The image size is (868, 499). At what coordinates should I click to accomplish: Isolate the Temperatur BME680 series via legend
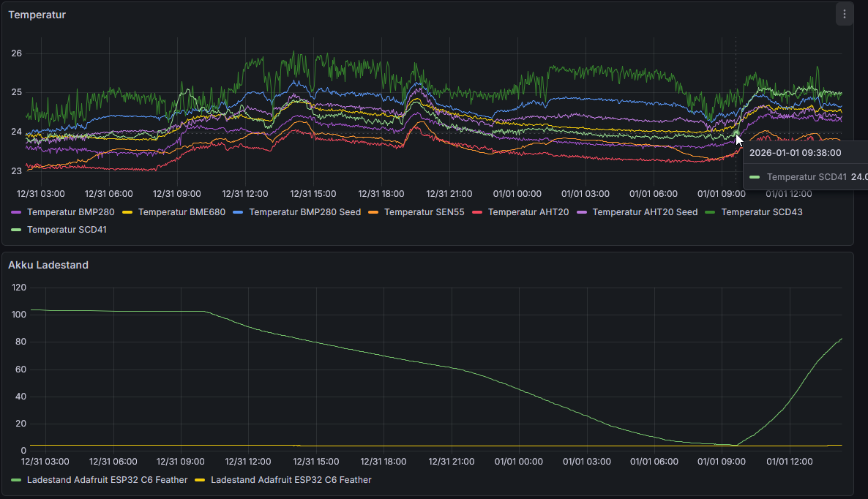(x=182, y=212)
